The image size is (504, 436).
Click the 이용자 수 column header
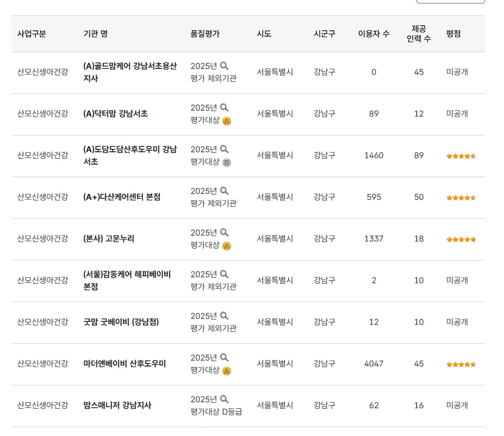coord(374,34)
